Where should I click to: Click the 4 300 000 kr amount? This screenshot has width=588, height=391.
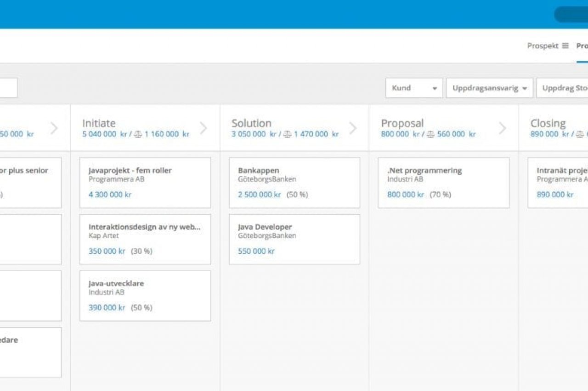[110, 195]
